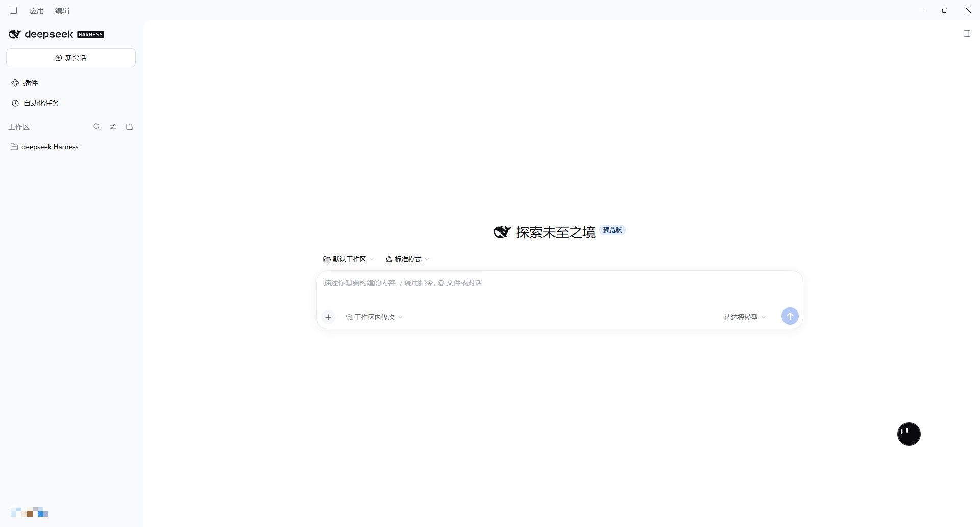Expand the 默认工作区 workspace dropdown
Viewport: 980px width, 527px height.
[x=349, y=259]
